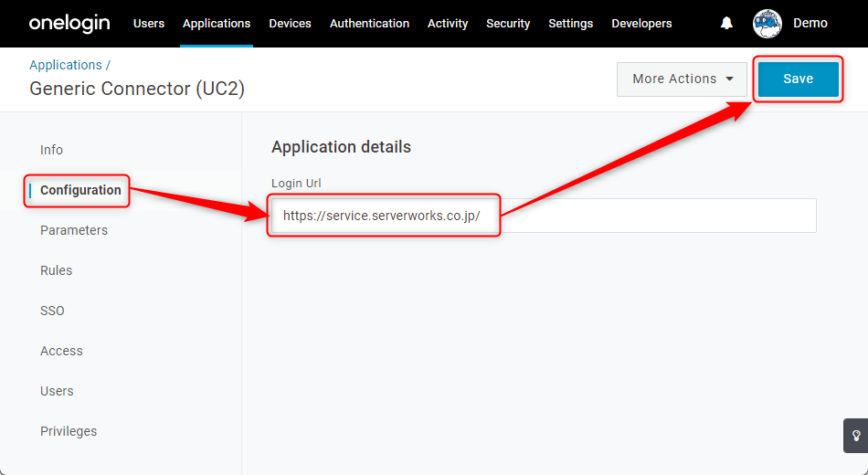868x475 pixels.
Task: Select the SSO sidebar tab
Action: pos(53,311)
